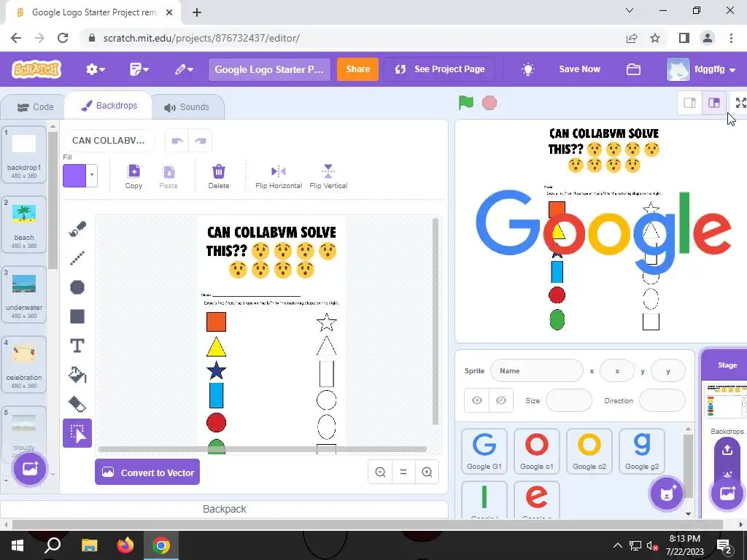The width and height of the screenshot is (747, 560).
Task: Delete the selected backdrop content
Action: (x=219, y=176)
